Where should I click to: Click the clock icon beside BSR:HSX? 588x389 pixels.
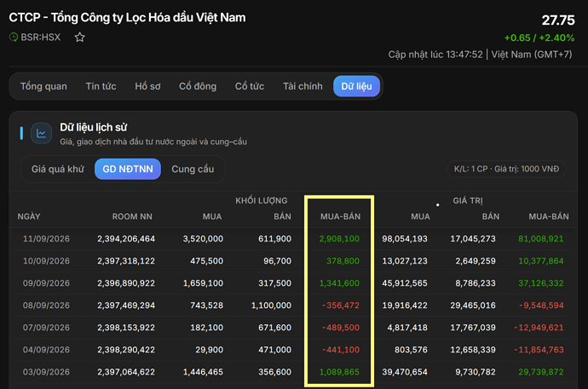click(14, 38)
